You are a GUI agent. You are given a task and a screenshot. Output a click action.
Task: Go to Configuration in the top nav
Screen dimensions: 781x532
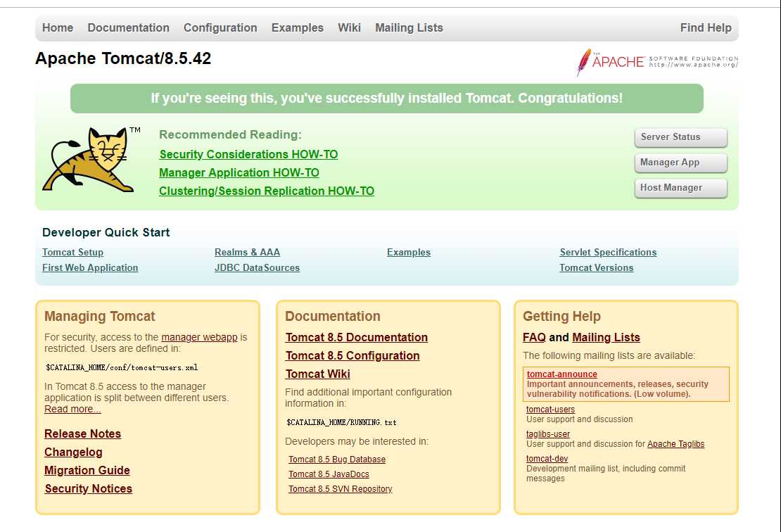(x=220, y=28)
